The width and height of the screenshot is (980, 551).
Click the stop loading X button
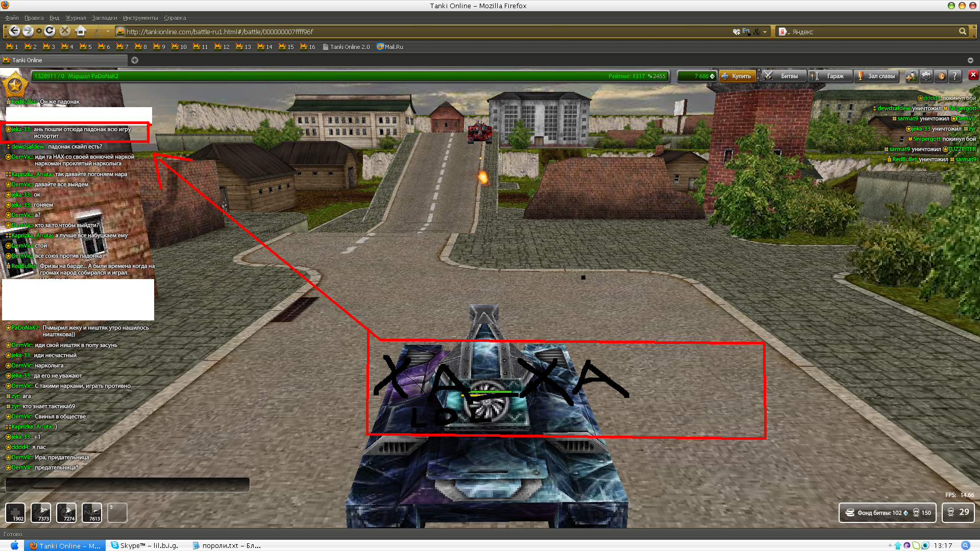tap(65, 31)
